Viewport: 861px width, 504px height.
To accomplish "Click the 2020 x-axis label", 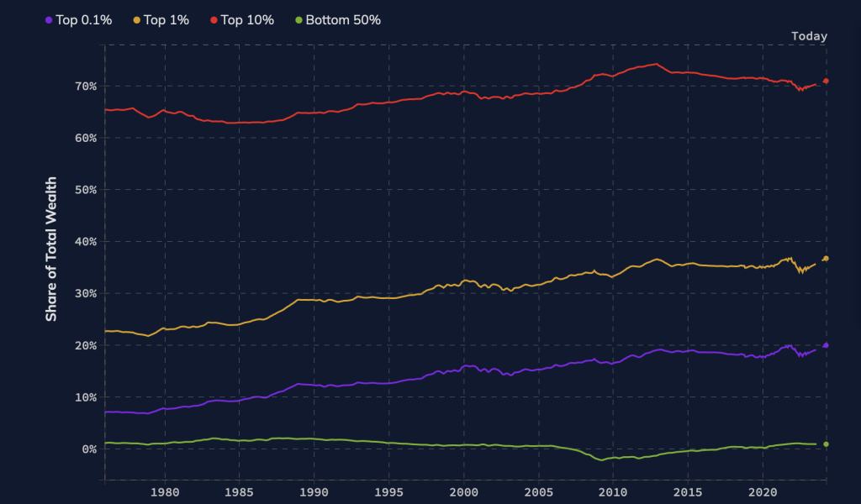I will click(763, 492).
